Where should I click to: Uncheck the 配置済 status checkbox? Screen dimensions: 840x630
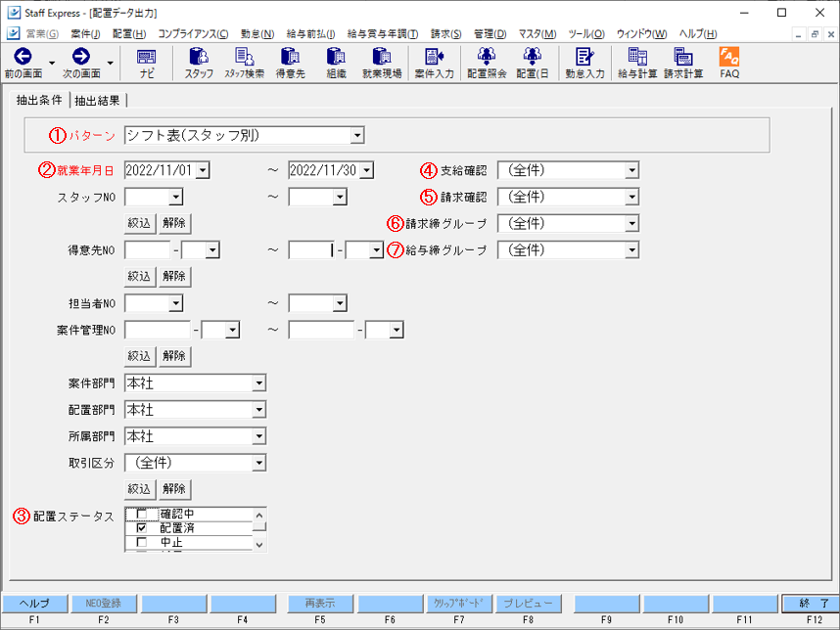pos(141,527)
